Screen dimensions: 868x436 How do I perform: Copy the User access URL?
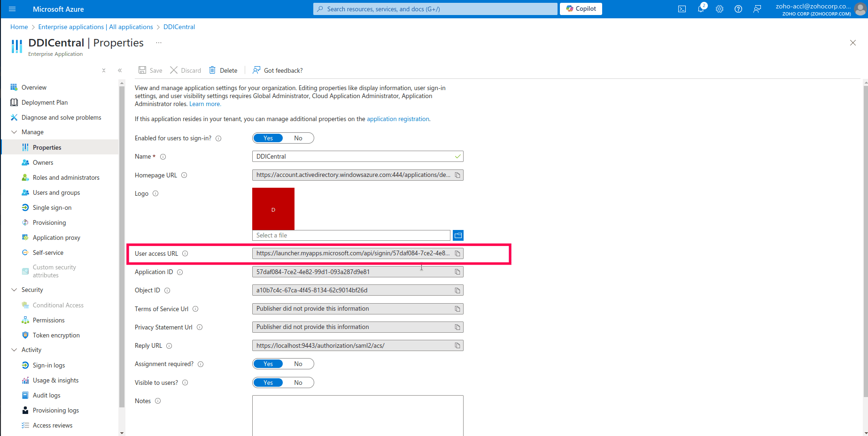457,253
